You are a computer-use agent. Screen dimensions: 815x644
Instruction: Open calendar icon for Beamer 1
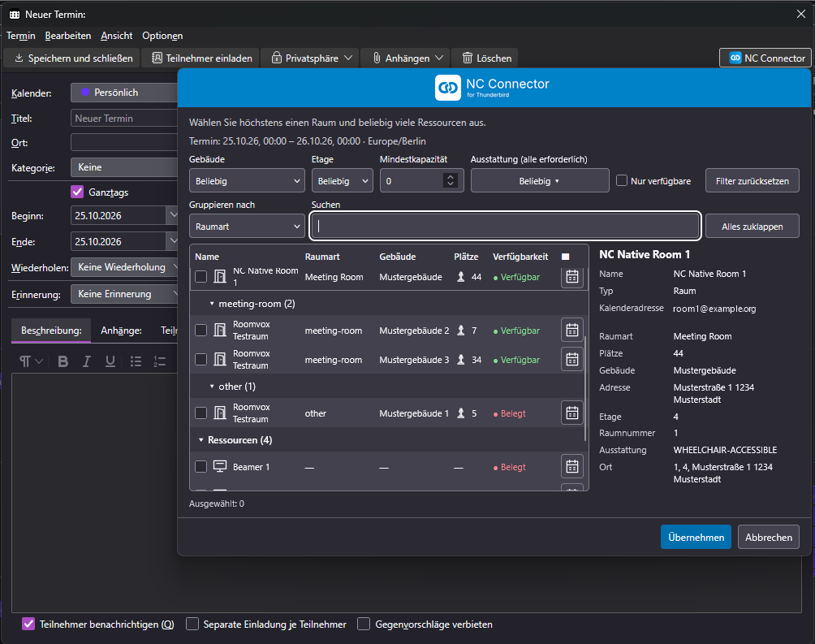(571, 466)
